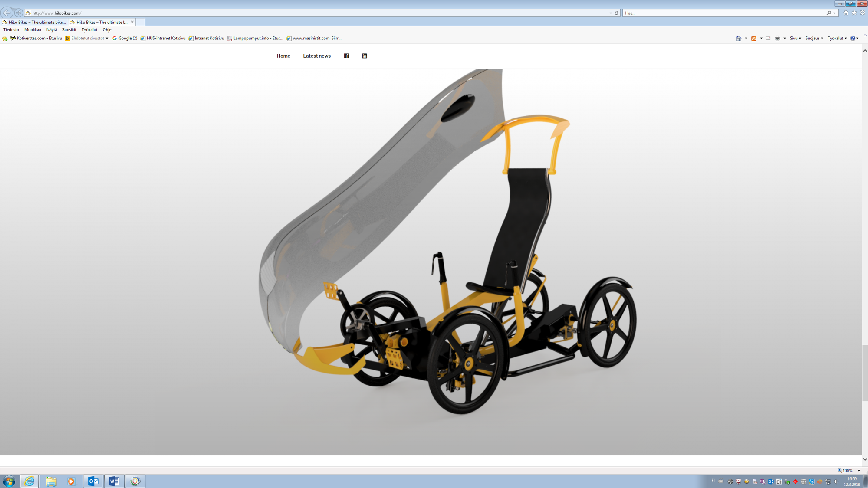Click the Latest news link
The image size is (868, 488).
pos(316,56)
